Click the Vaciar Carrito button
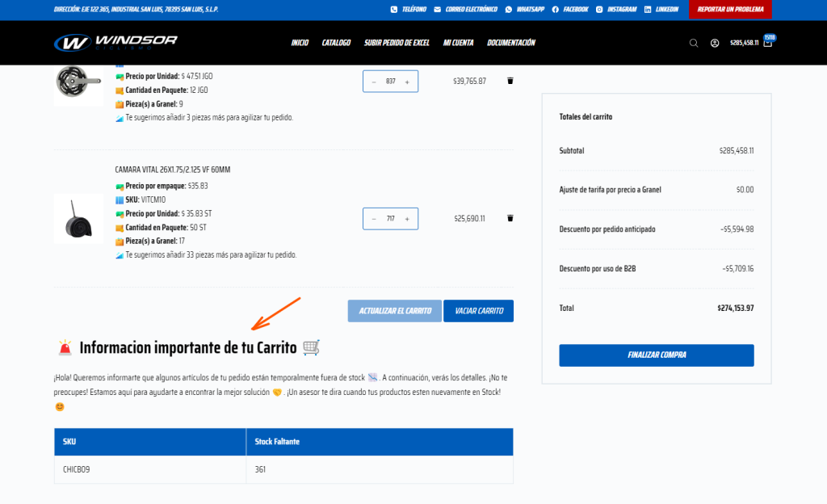The height and width of the screenshot is (504, 827). pyautogui.click(x=478, y=311)
